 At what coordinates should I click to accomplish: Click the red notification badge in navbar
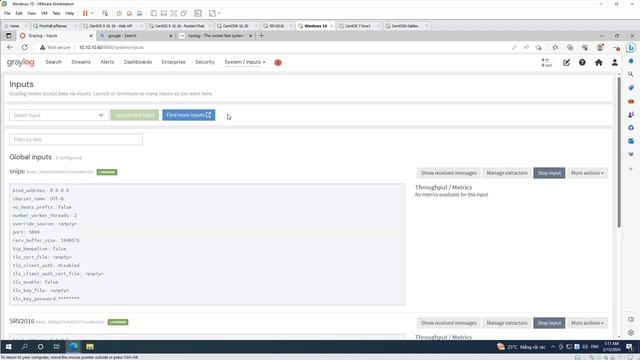pyautogui.click(x=278, y=62)
